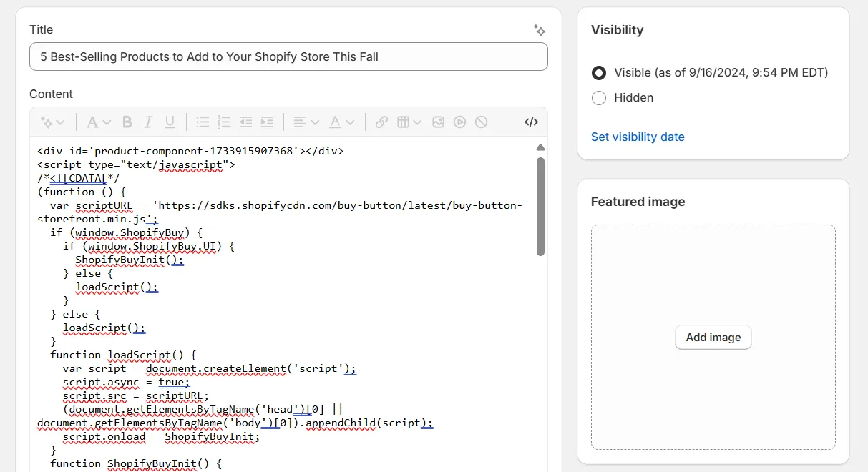Click the 'Featured image' heading
Image resolution: width=868 pixels, height=472 pixels.
pos(638,202)
